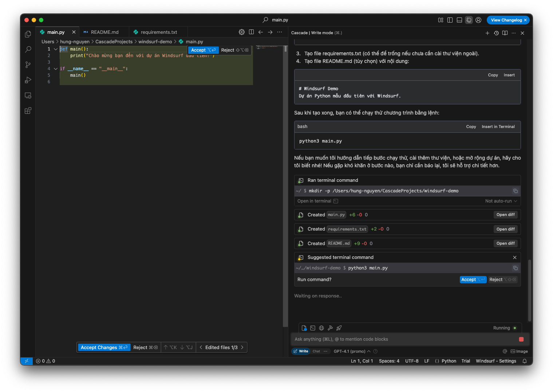This screenshot has height=392, width=553.
Task: Click the @ mention icon
Action: (x=505, y=351)
